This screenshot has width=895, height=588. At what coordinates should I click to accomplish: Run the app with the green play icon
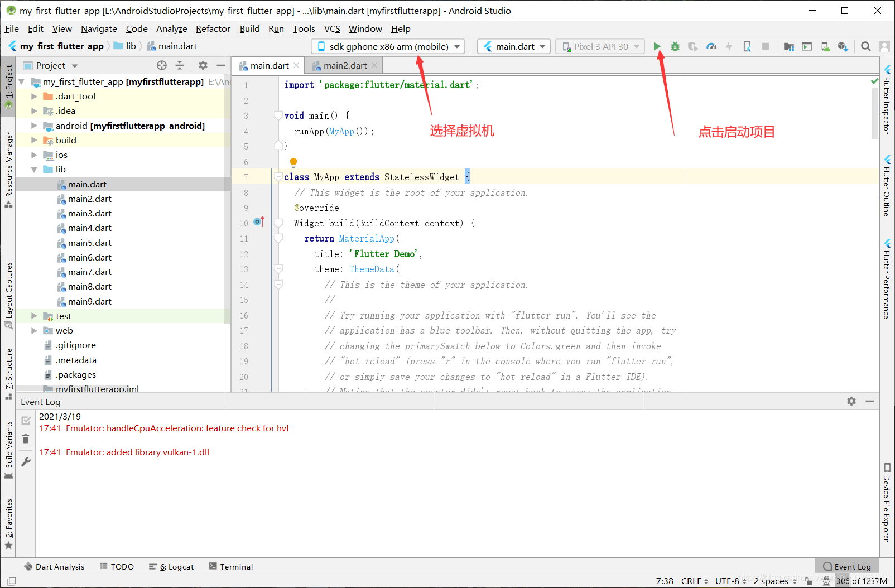657,46
